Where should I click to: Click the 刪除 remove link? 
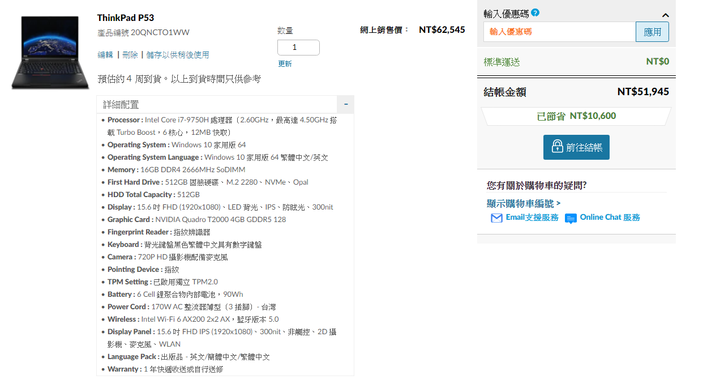tap(130, 55)
